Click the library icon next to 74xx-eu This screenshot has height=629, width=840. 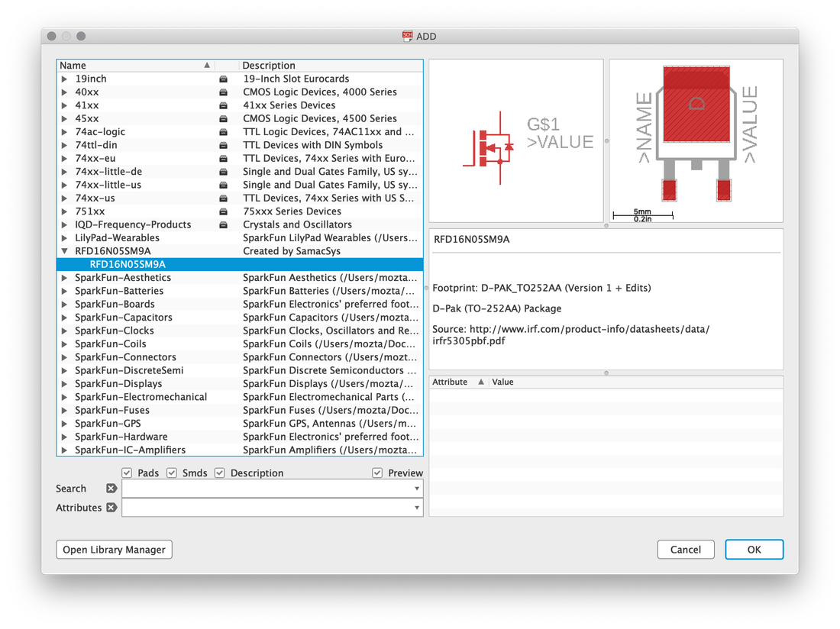coord(223,159)
